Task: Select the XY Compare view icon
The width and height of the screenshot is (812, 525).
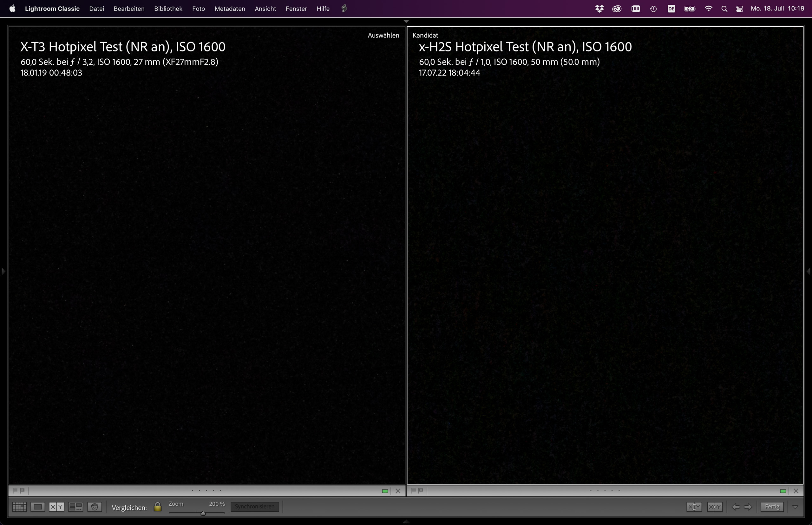Action: [56, 507]
